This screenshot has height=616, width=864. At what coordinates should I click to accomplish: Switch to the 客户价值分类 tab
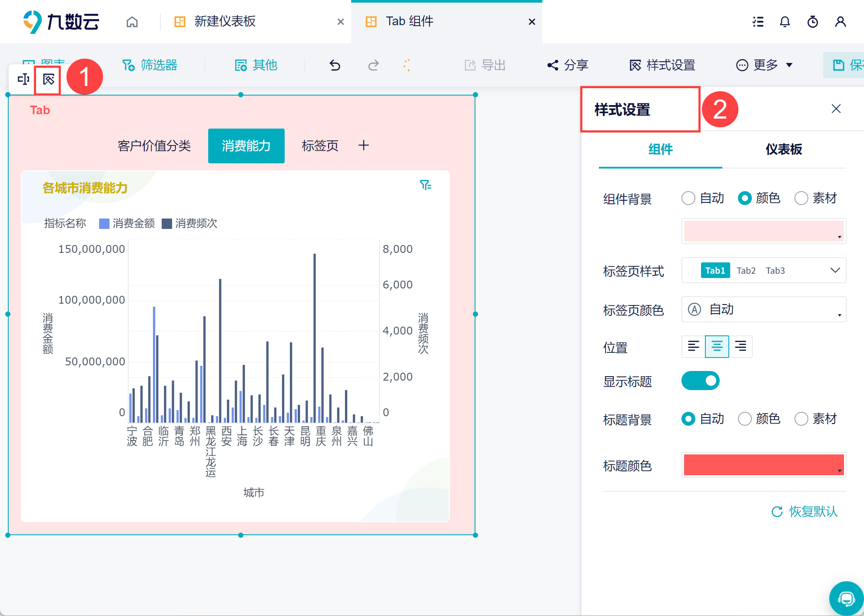154,146
